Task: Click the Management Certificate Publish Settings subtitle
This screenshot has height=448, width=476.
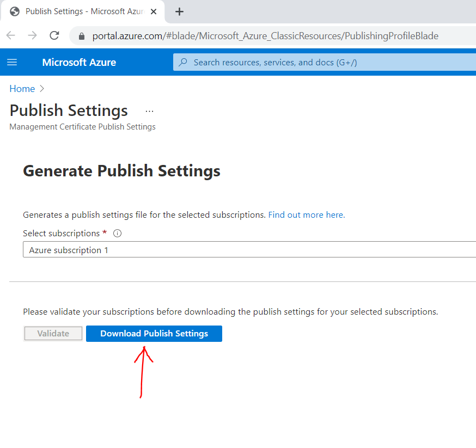Action: [83, 126]
